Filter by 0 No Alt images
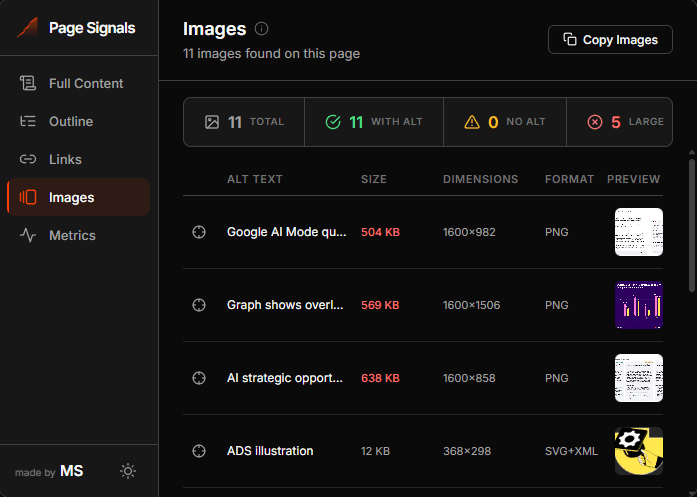Image resolution: width=697 pixels, height=497 pixels. pyautogui.click(x=505, y=122)
